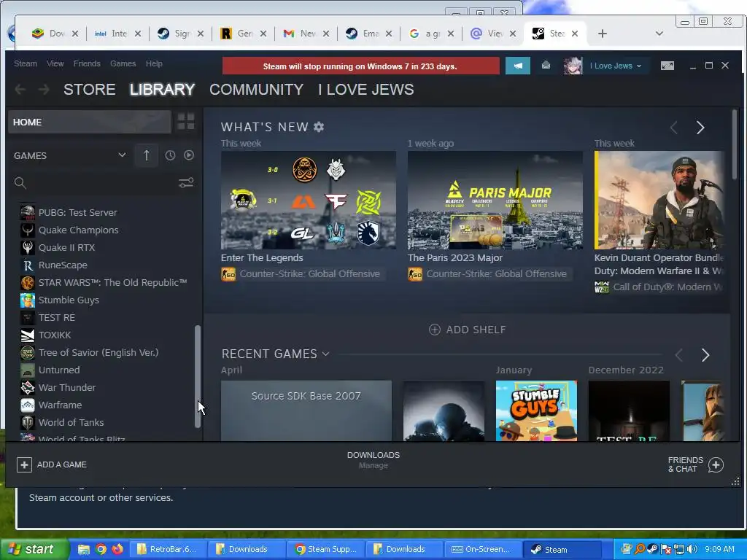Click the Windows 7 warning banner
The width and height of the screenshot is (747, 560).
coord(360,66)
